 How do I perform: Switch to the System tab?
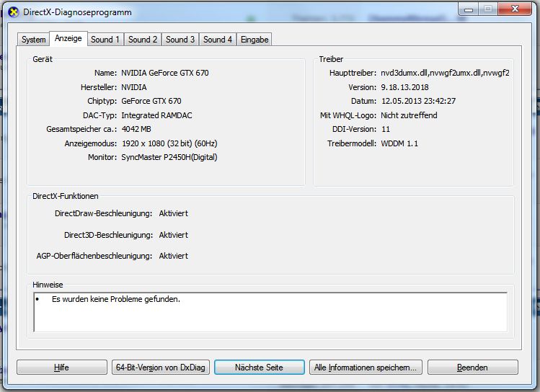[33, 40]
